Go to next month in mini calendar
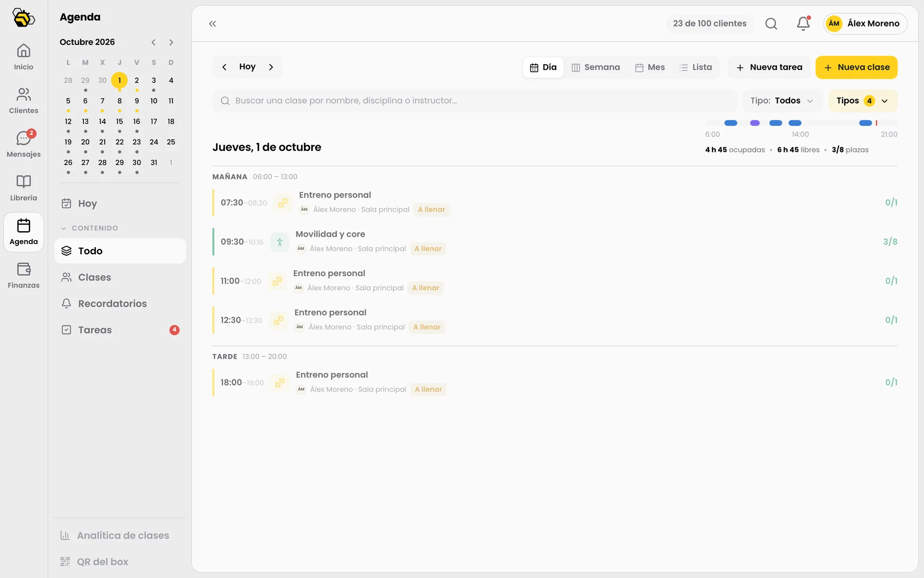The width and height of the screenshot is (924, 578). [x=171, y=42]
